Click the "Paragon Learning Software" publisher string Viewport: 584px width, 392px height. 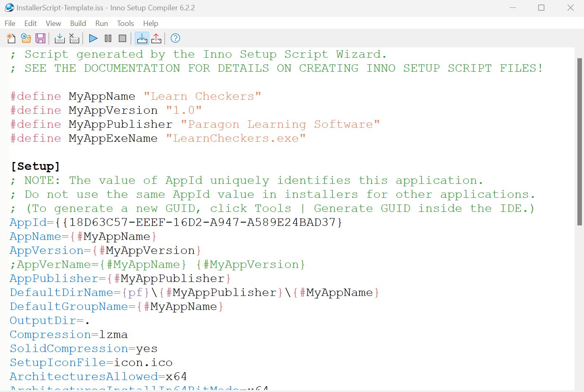tap(280, 124)
